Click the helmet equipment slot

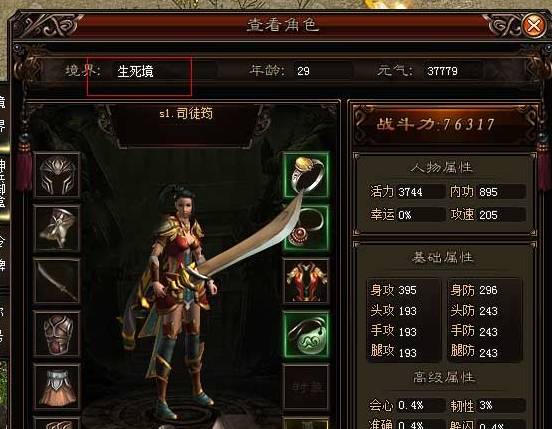[57, 175]
